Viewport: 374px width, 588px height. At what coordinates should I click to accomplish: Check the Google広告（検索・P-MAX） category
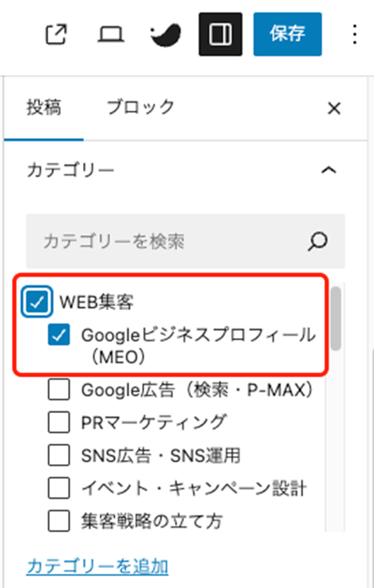click(x=60, y=390)
